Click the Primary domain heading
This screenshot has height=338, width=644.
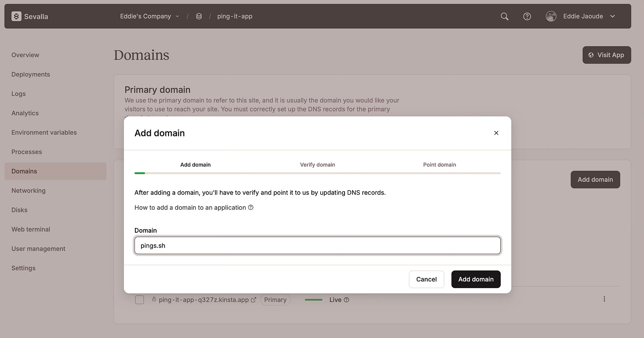pos(157,90)
